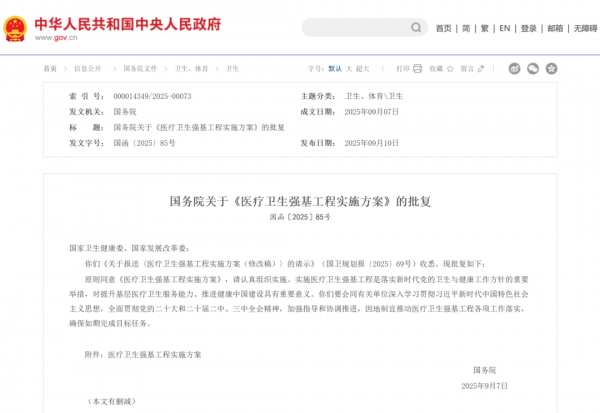Go to 信息公开 in breadcrumb
Screen dimensions: 600x413
click(x=88, y=69)
